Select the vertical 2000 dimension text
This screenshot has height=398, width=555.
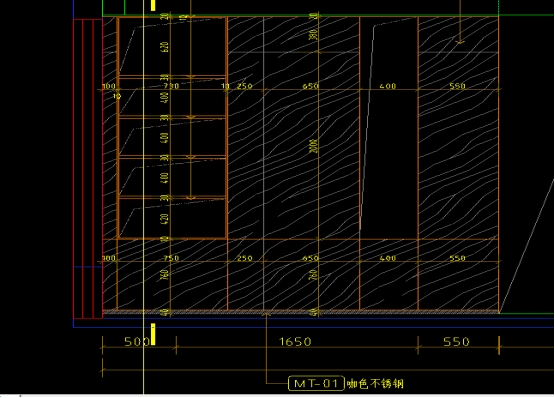[x=314, y=146]
